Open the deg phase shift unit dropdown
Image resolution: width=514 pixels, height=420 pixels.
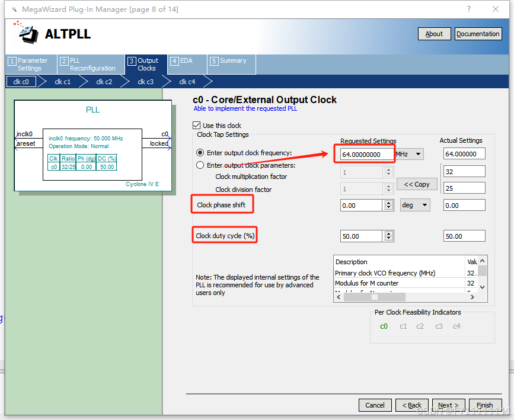point(415,205)
